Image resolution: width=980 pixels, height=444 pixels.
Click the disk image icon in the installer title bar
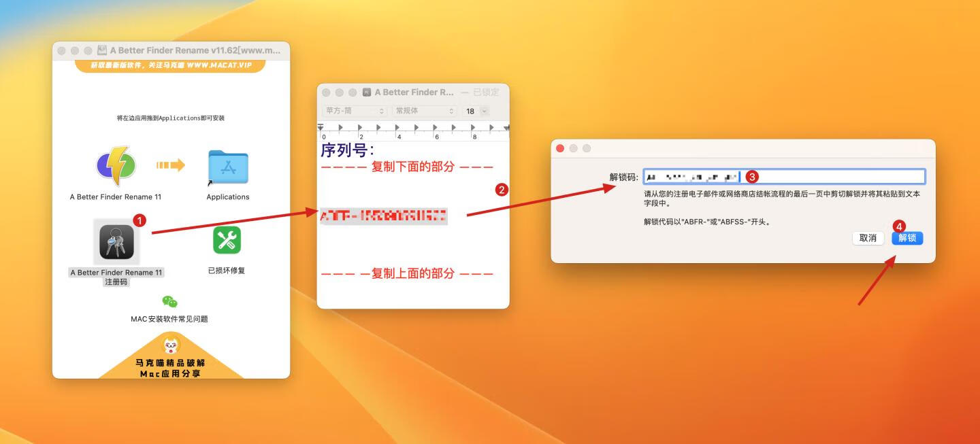click(x=102, y=50)
